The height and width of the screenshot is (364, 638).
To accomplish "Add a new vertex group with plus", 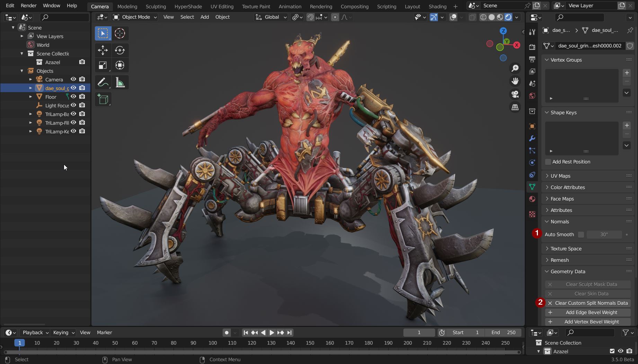I will coord(627,73).
